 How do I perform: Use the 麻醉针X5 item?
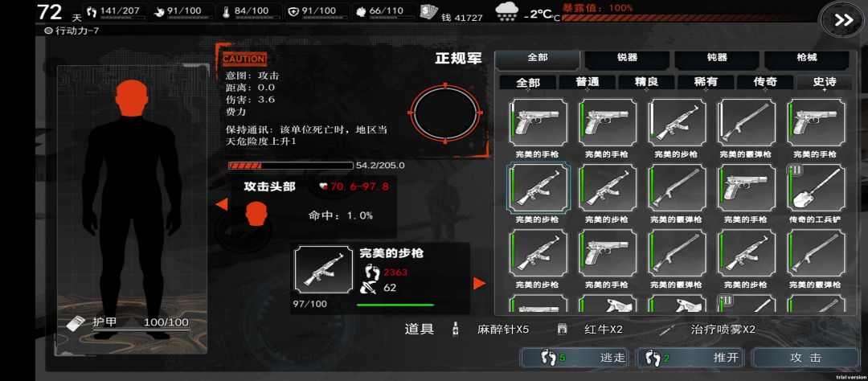502,330
